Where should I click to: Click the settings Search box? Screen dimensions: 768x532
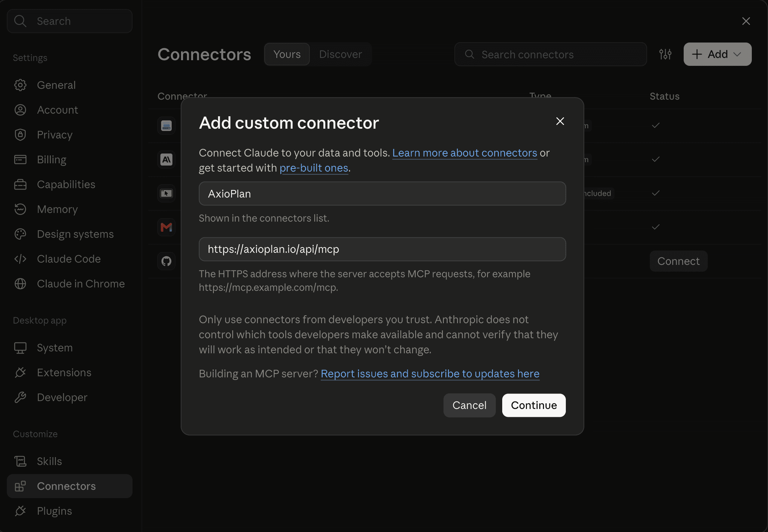point(70,21)
